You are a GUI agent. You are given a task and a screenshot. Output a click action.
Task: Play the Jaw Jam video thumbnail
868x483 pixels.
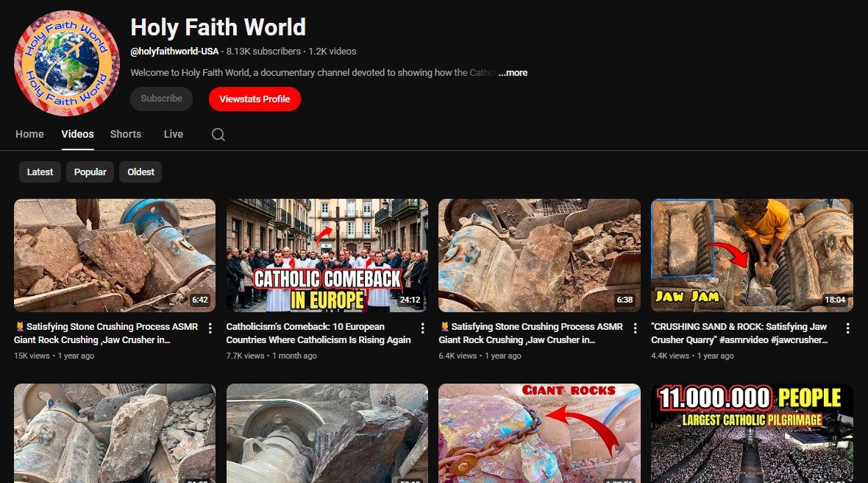[x=752, y=255]
